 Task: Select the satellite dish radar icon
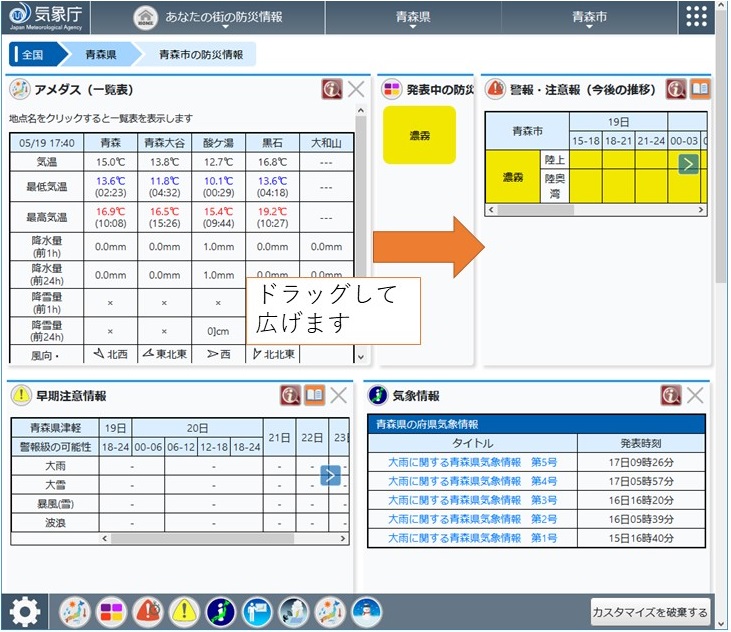[294, 611]
